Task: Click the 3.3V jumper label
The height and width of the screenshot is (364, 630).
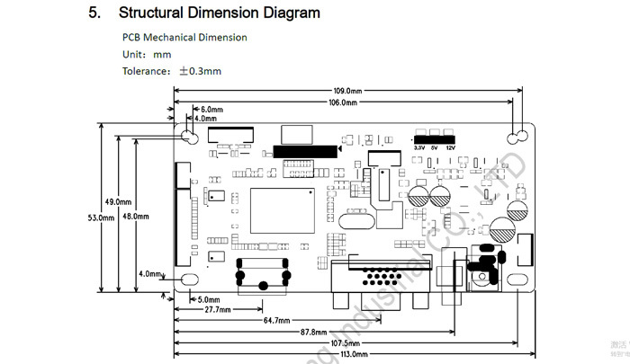Action: coord(419,148)
